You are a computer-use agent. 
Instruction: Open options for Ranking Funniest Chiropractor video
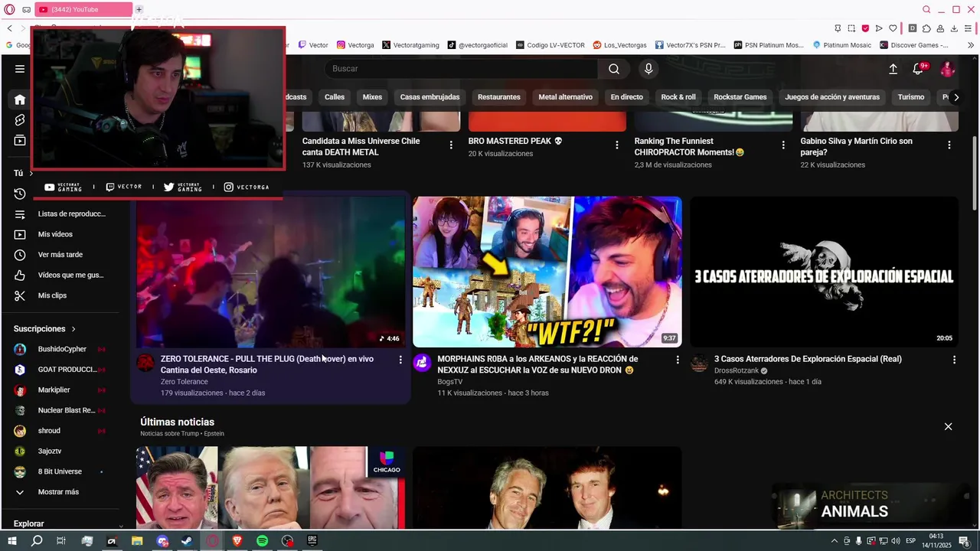coord(783,145)
